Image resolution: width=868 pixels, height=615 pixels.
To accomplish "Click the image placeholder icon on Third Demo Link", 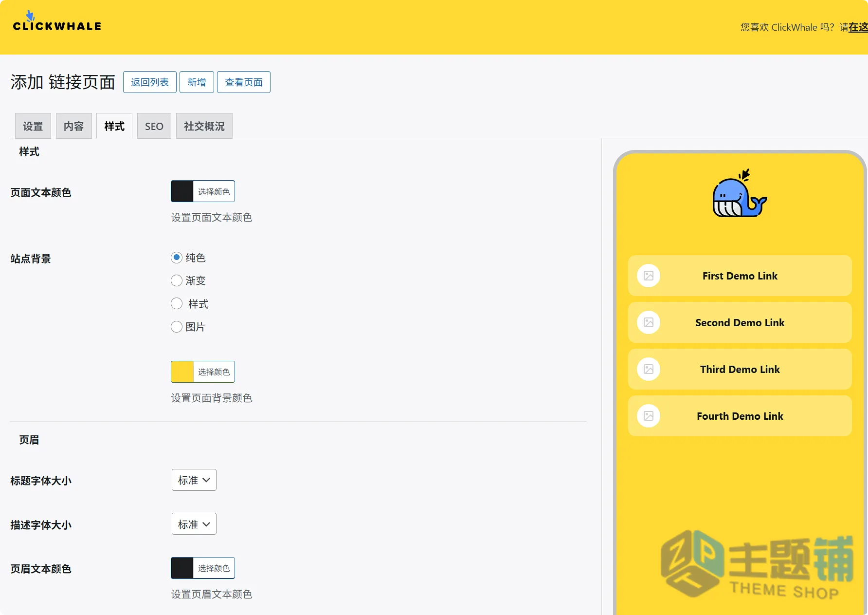I will tap(649, 369).
